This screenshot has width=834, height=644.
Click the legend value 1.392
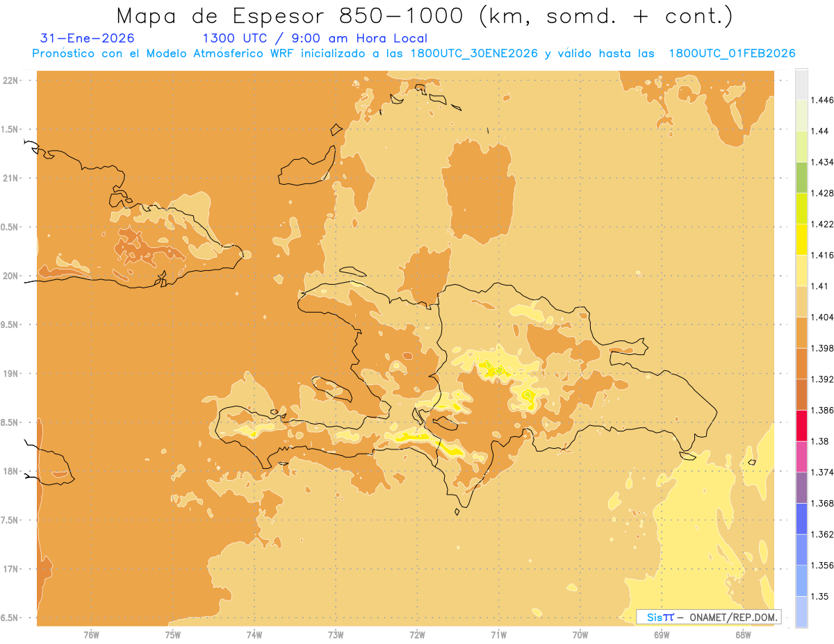pos(823,379)
